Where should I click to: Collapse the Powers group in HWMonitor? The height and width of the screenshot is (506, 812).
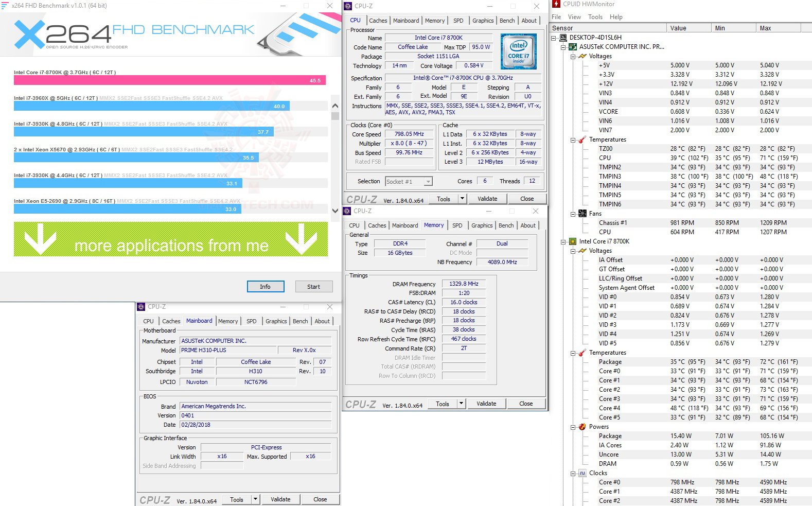point(573,427)
